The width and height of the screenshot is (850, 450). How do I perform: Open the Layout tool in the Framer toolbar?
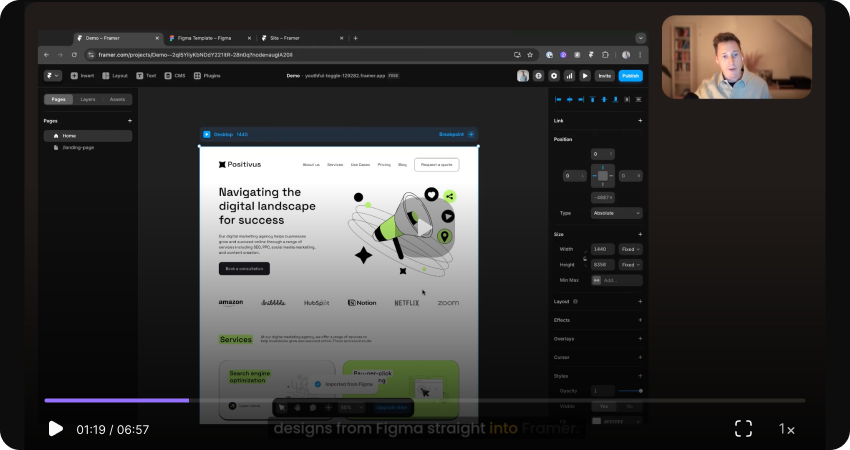(x=115, y=76)
